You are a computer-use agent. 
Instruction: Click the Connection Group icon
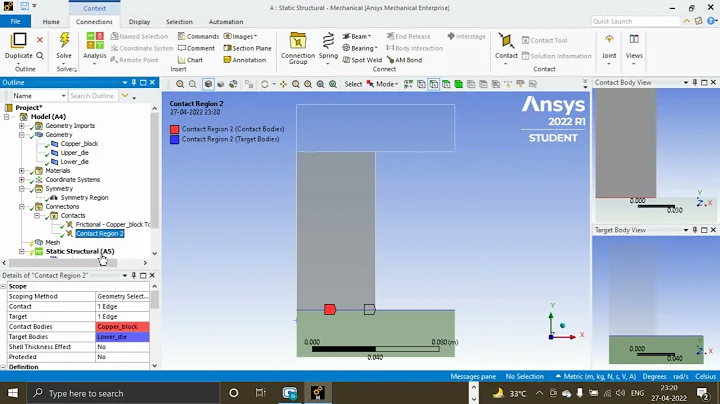tap(298, 41)
